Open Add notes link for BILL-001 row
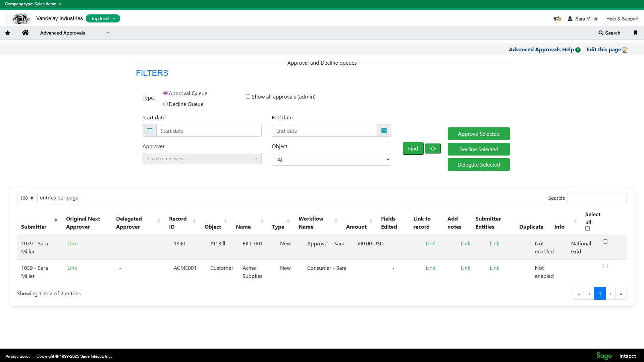 465,244
